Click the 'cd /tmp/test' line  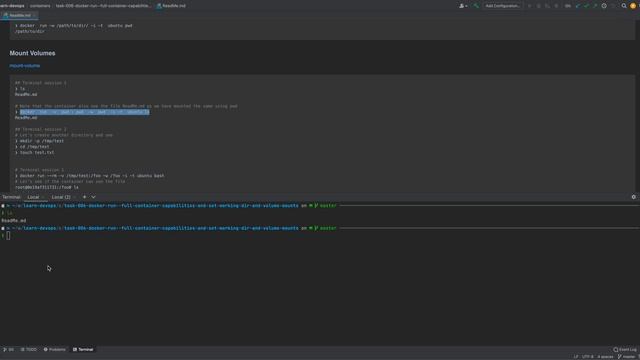(34, 147)
